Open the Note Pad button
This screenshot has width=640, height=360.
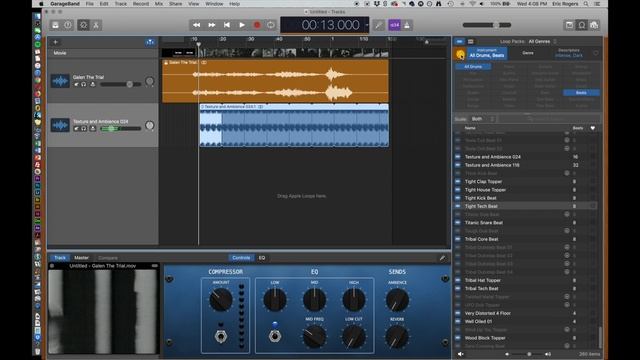(569, 25)
